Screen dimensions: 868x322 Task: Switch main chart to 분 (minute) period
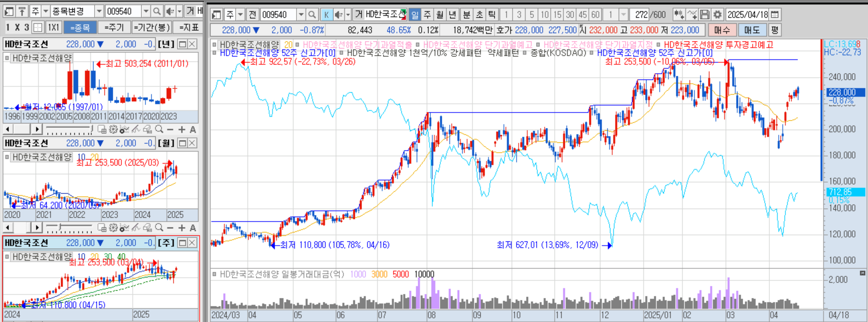click(x=466, y=15)
